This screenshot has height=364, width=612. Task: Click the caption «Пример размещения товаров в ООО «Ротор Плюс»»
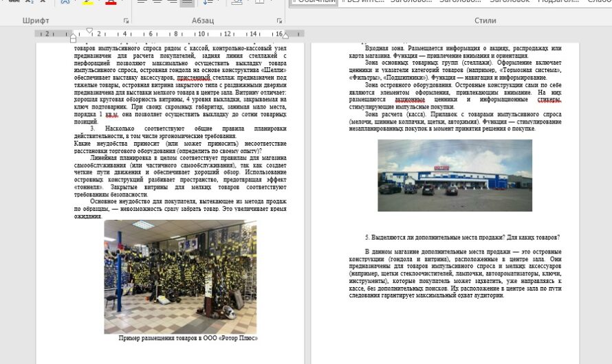(188, 338)
